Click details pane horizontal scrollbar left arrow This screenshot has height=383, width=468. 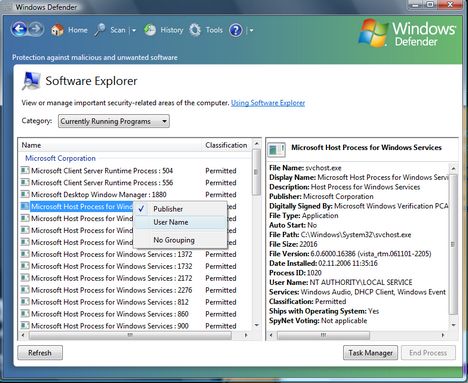coord(271,335)
